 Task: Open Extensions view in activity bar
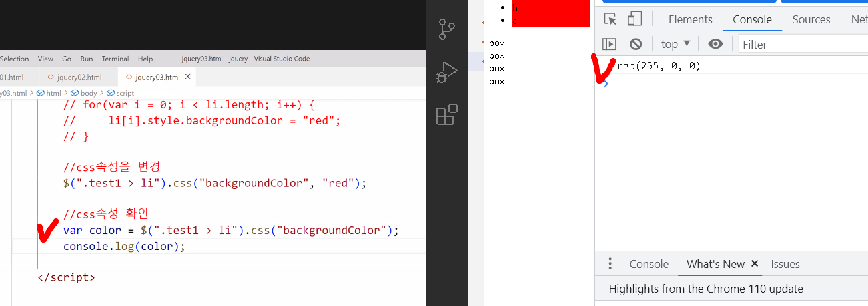click(446, 114)
